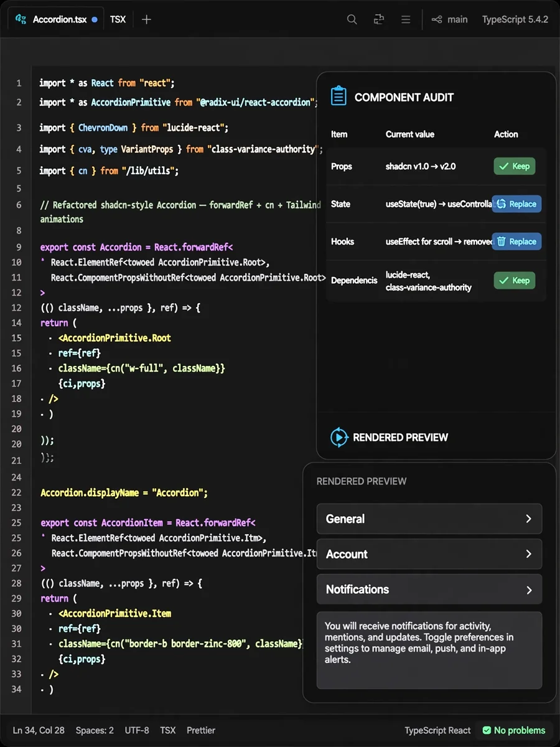The image size is (560, 747).
Task: Expand the Account accordion item
Action: (x=429, y=554)
